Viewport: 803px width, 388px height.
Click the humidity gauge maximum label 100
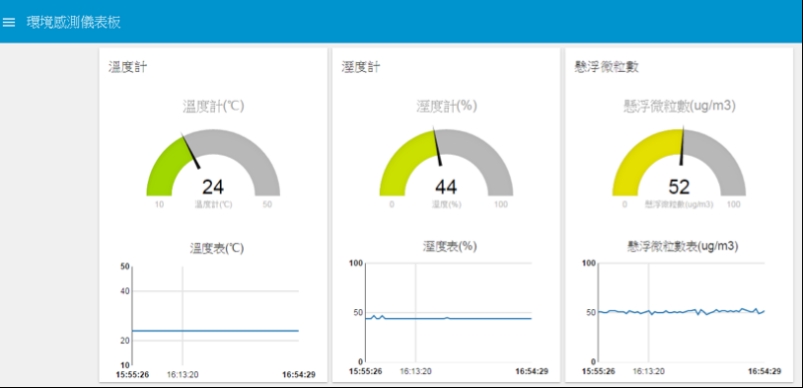(500, 205)
